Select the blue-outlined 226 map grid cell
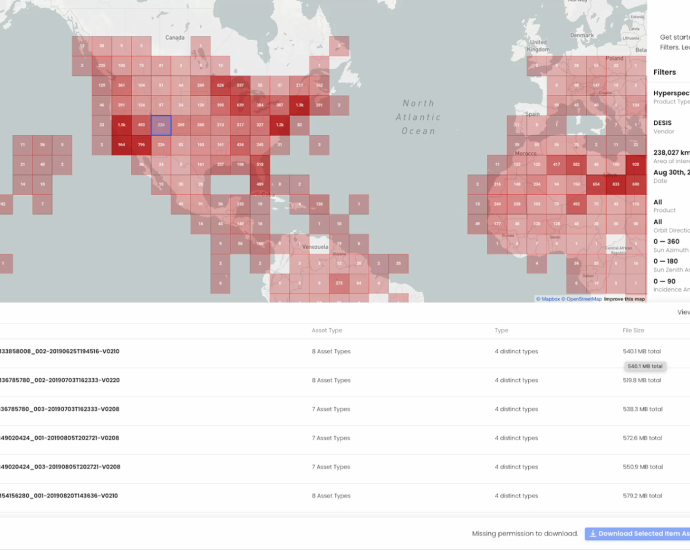Screen dimensions: 690x550 [161, 125]
